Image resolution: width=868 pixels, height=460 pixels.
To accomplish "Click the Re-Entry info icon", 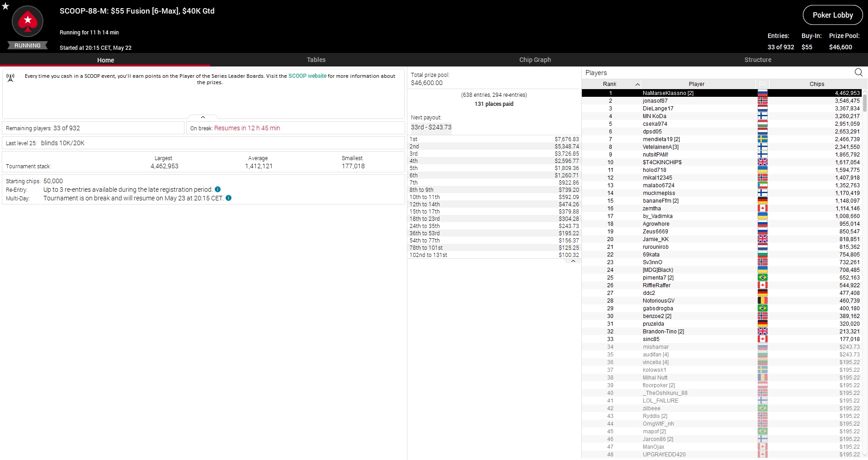I will (x=218, y=190).
